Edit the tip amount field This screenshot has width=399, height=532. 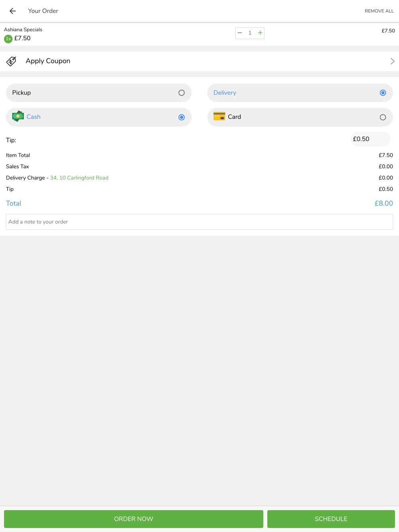(x=370, y=139)
